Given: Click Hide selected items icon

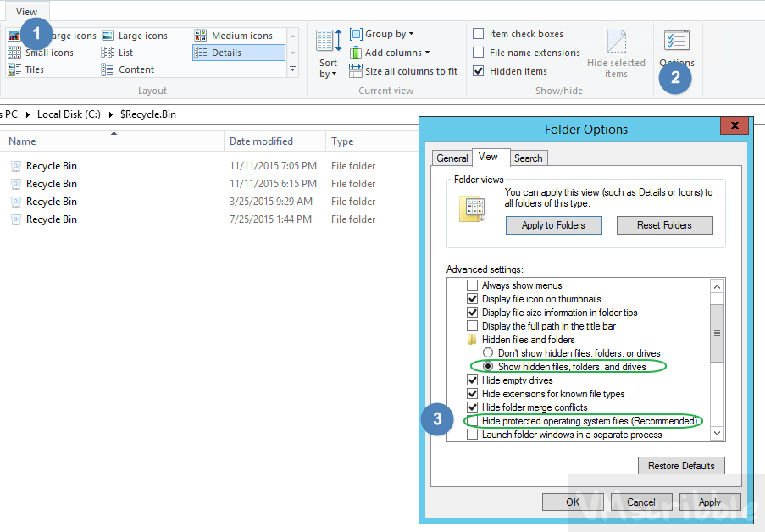Looking at the screenshot, I should pos(616,53).
